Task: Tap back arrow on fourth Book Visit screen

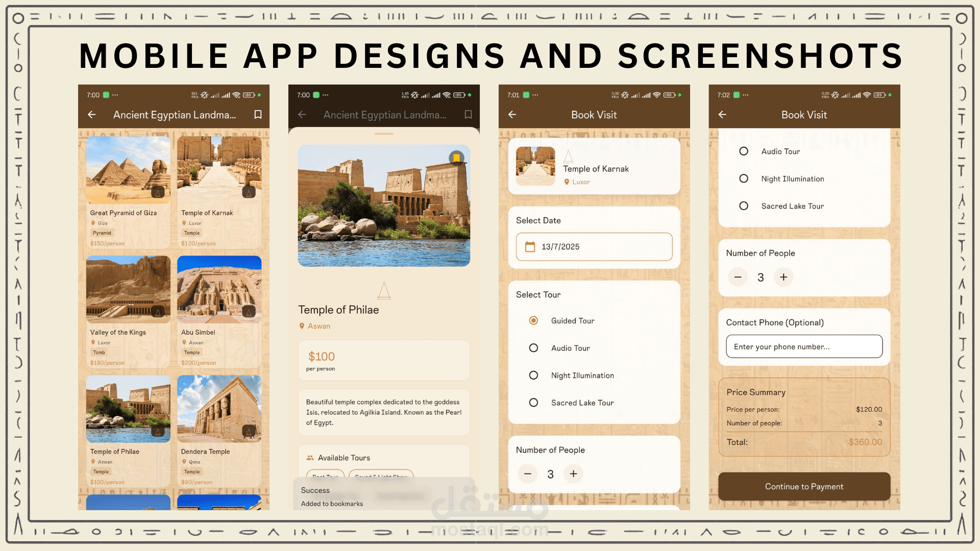Action: pyautogui.click(x=722, y=115)
